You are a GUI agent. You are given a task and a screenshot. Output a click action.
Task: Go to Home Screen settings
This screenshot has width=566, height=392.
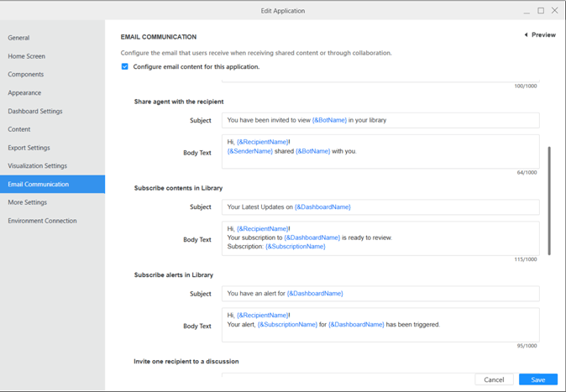tap(27, 56)
